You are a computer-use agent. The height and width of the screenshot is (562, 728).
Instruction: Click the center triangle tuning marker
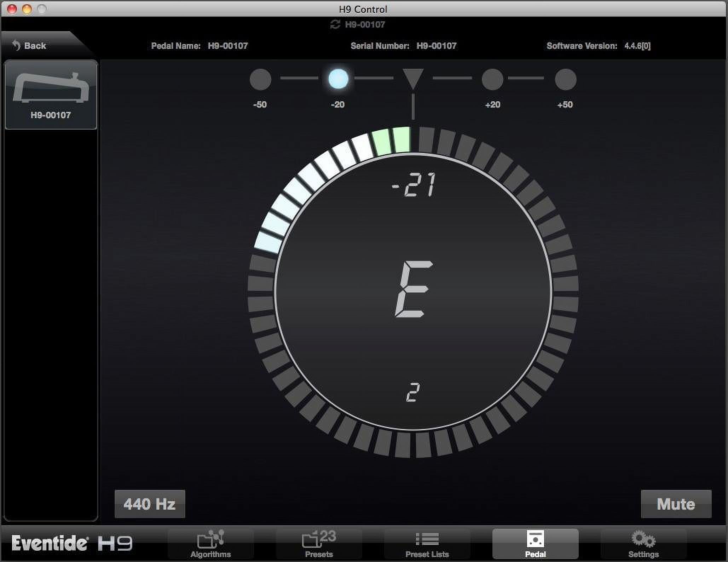[413, 79]
